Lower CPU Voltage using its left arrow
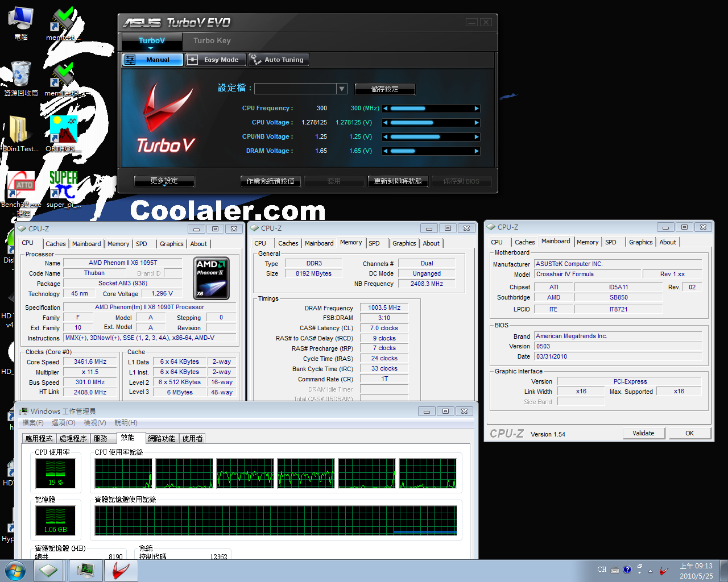Screen dimensions: 728x582 pyautogui.click(x=386, y=122)
